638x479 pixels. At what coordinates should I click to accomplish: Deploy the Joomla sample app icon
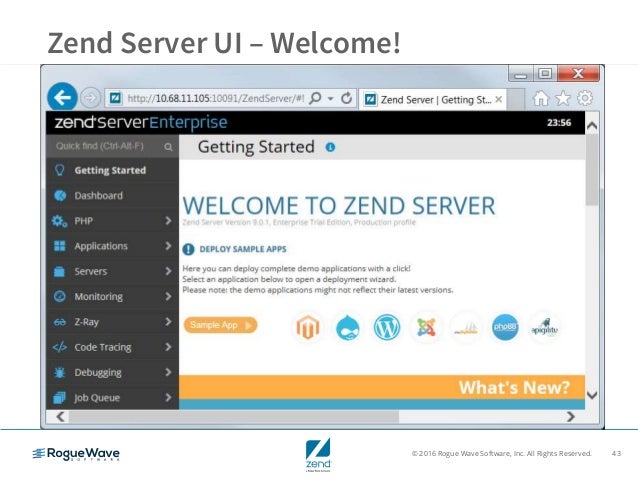click(x=426, y=327)
